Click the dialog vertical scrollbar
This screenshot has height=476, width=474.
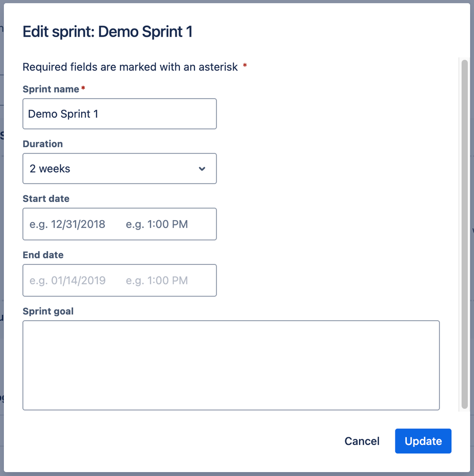click(x=464, y=234)
